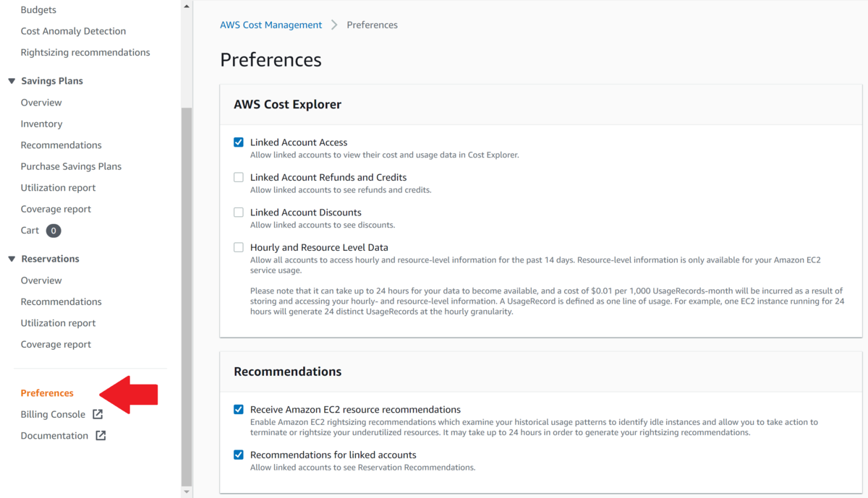
Task: Uncheck Linked Account Access checkbox
Action: (239, 142)
